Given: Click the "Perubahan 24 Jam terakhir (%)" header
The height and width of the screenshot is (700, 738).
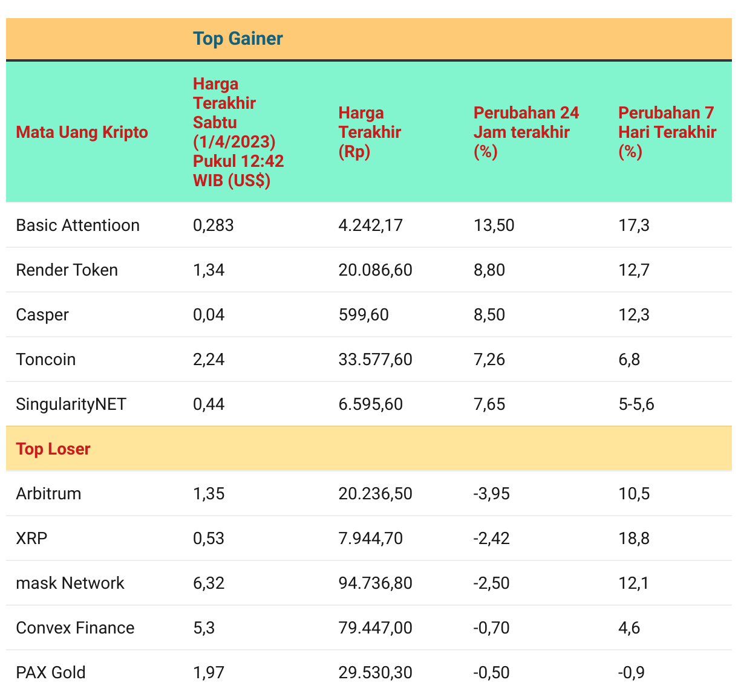Looking at the screenshot, I should pyautogui.click(x=526, y=132).
